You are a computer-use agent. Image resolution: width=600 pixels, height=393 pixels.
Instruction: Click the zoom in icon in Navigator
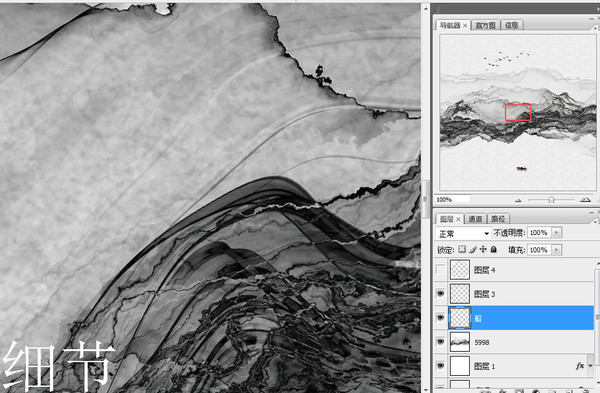coord(585,199)
